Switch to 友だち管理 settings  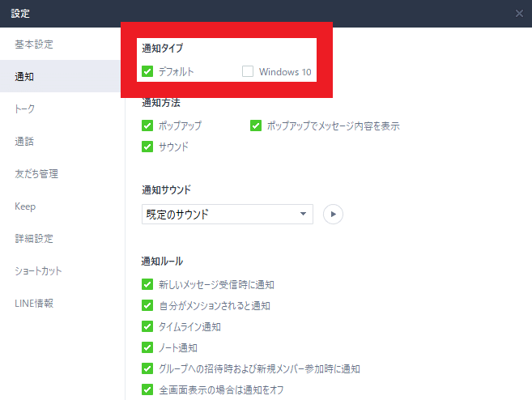pos(61,174)
